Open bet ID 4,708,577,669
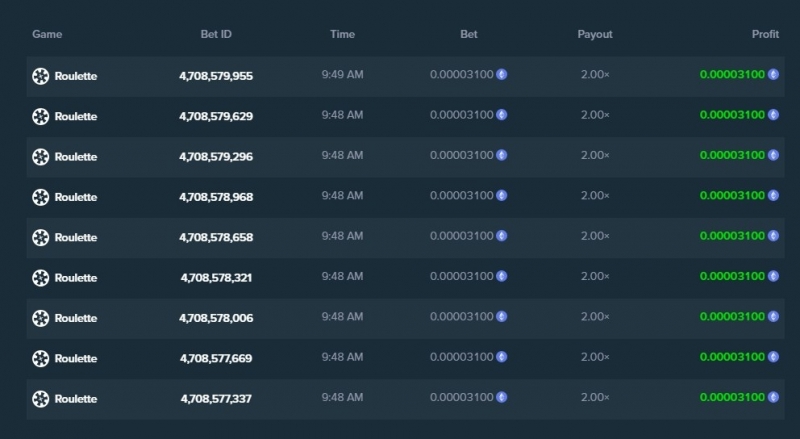The width and height of the screenshot is (800, 439). [x=216, y=358]
